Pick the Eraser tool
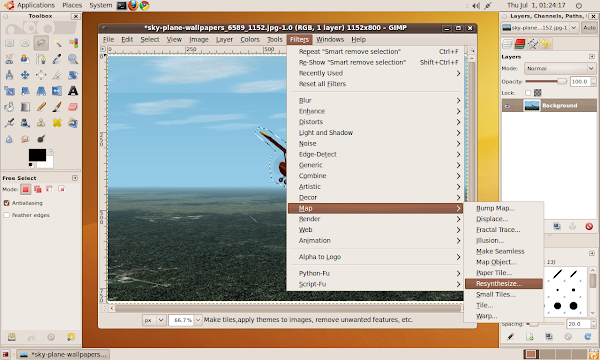The image size is (600, 360). pyautogui.click(x=73, y=107)
